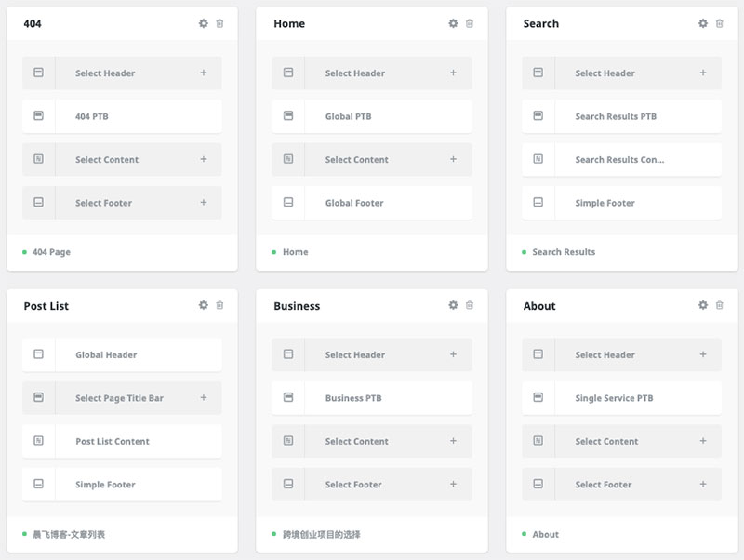Viewport: 744px width, 560px height.
Task: Click the trash icon on Home layout
Action: (470, 23)
